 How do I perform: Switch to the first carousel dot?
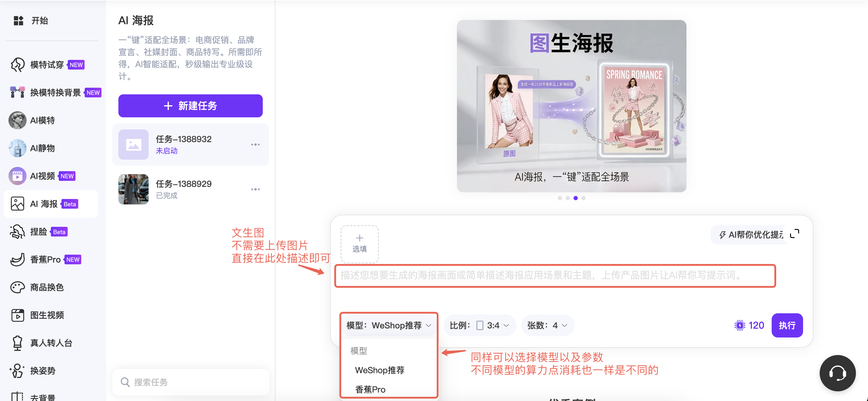click(x=560, y=198)
